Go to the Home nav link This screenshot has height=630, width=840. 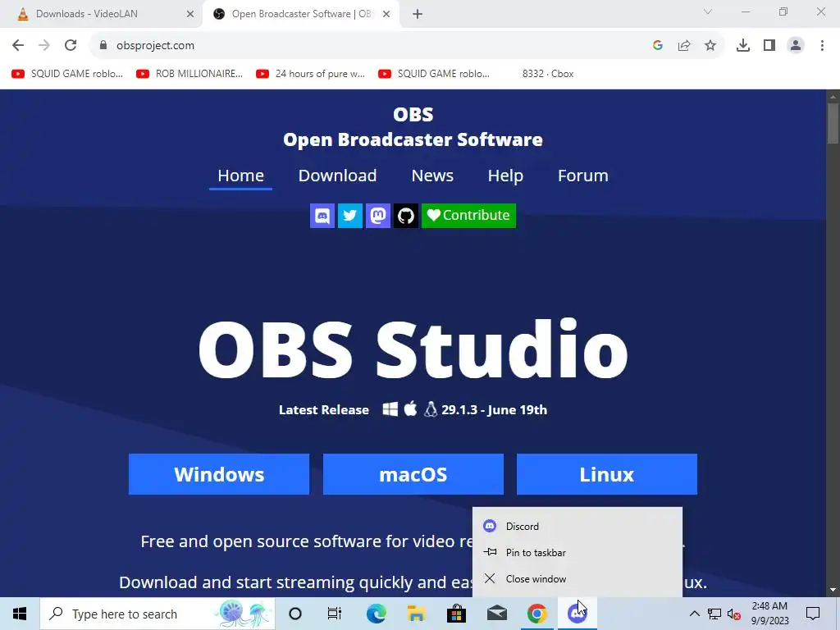[240, 176]
